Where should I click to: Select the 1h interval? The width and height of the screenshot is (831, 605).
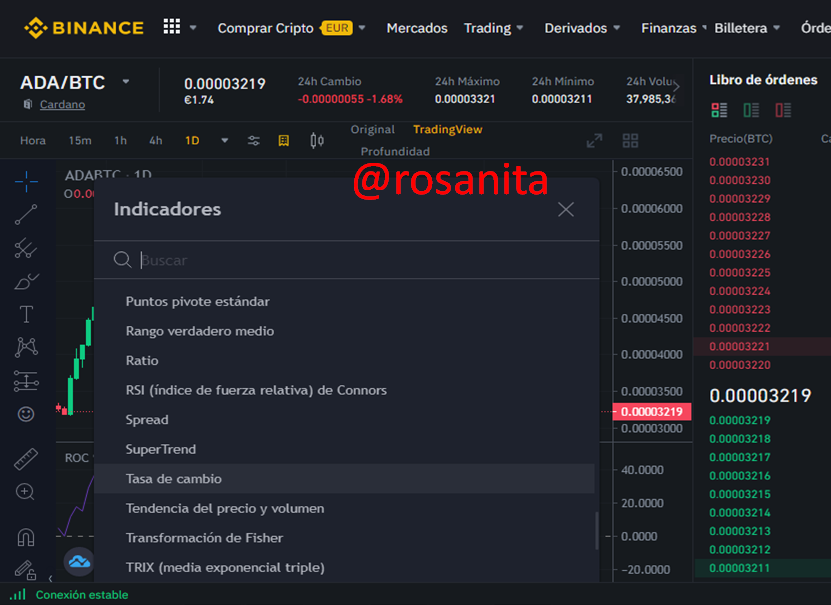(120, 140)
